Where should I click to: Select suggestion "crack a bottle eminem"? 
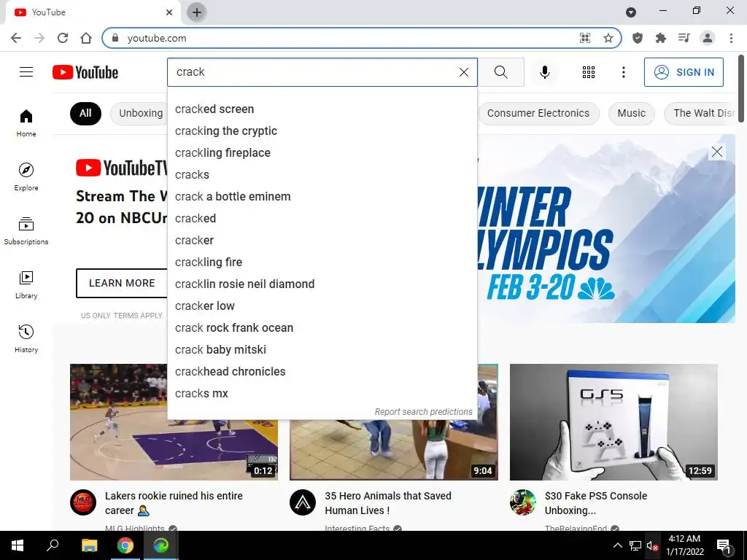tap(322, 197)
